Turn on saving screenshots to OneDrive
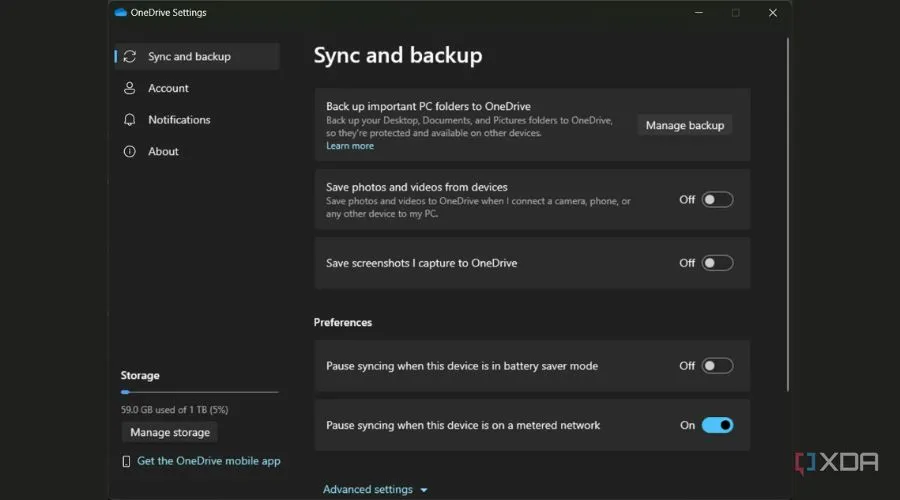 pos(717,263)
